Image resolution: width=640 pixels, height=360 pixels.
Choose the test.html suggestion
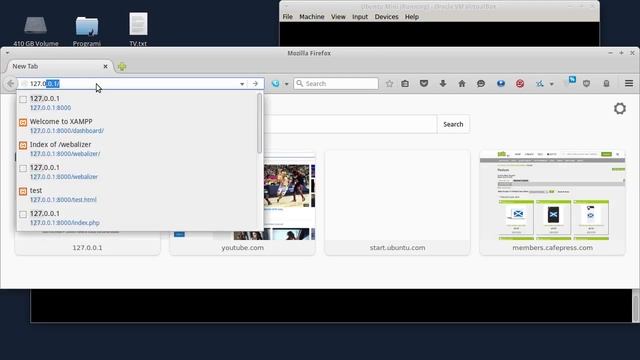(137, 195)
